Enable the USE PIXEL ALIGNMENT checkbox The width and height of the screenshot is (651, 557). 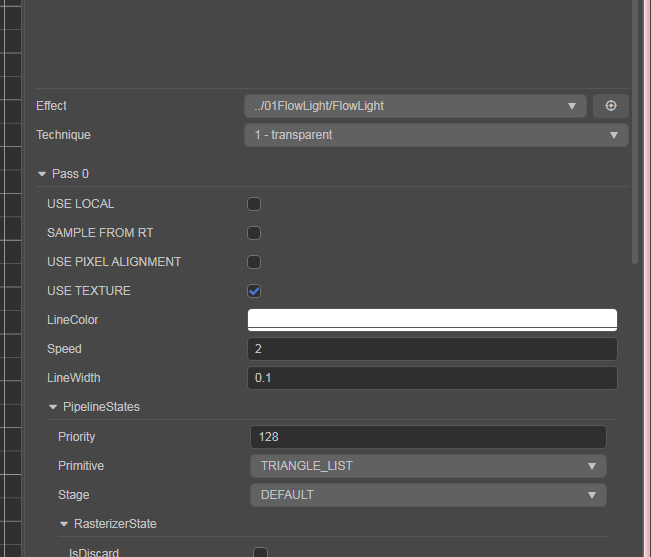[254, 262]
